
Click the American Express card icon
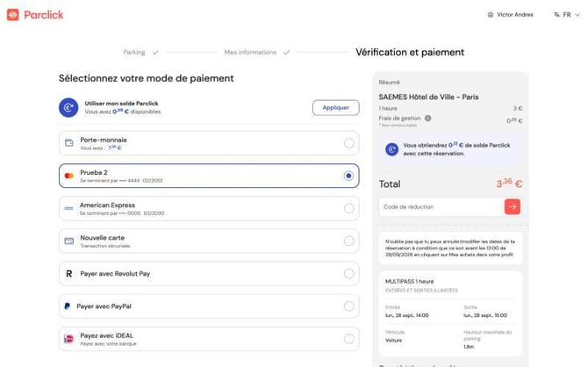[x=68, y=208]
